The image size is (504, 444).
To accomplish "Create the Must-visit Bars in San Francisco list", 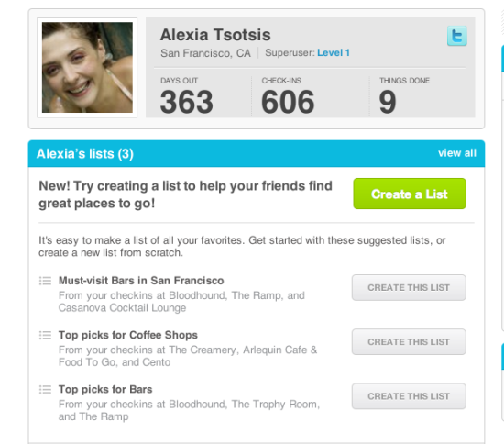I will point(409,288).
